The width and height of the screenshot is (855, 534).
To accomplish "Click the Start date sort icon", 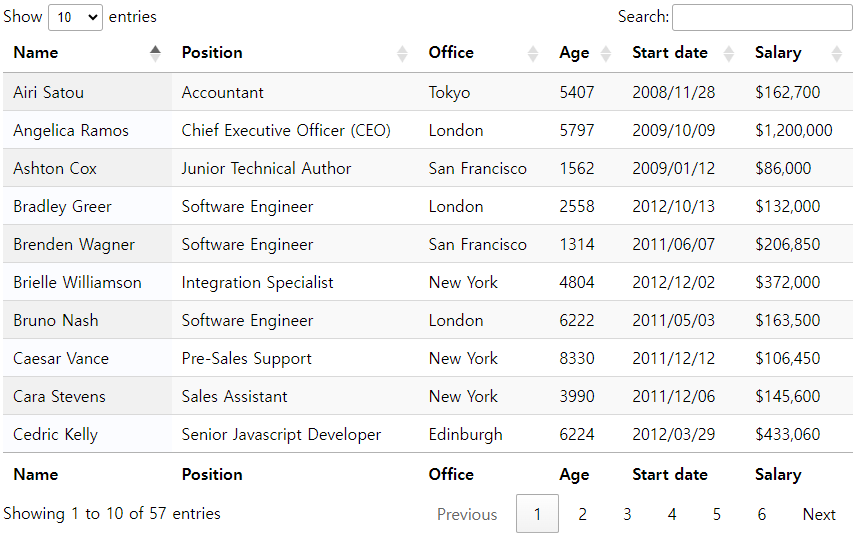I will pyautogui.click(x=729, y=53).
